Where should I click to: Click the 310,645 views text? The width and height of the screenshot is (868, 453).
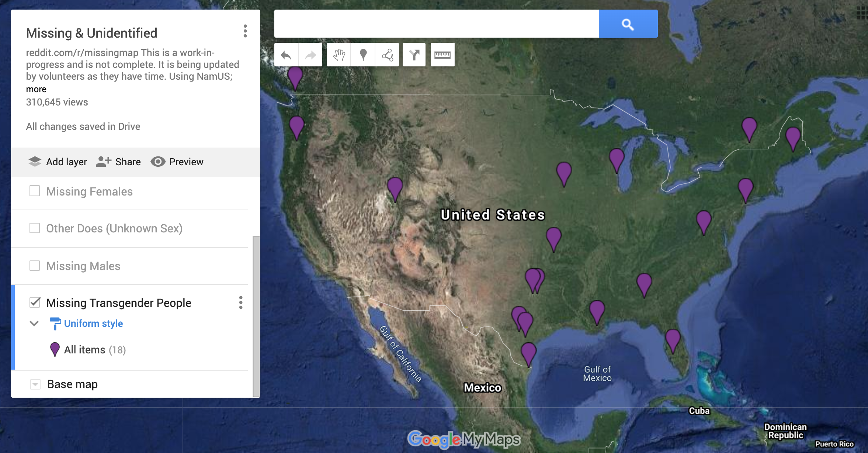(57, 102)
